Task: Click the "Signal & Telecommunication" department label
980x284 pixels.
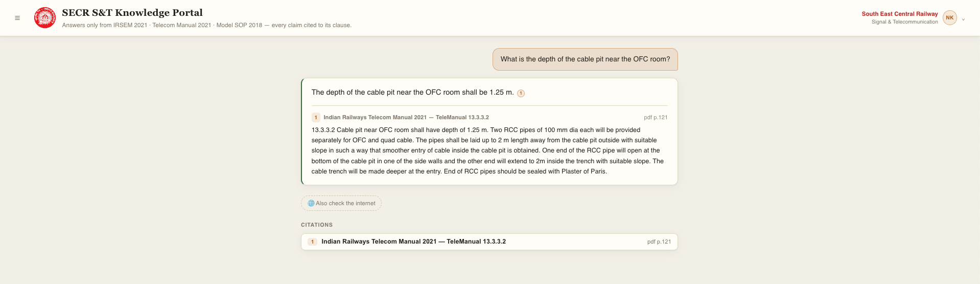Action: click(x=905, y=22)
